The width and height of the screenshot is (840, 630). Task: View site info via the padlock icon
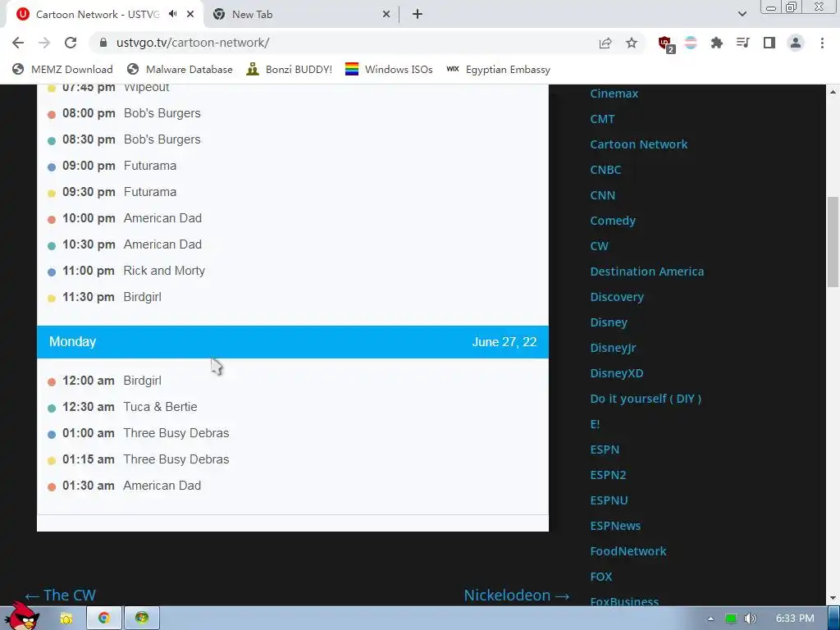tap(103, 43)
